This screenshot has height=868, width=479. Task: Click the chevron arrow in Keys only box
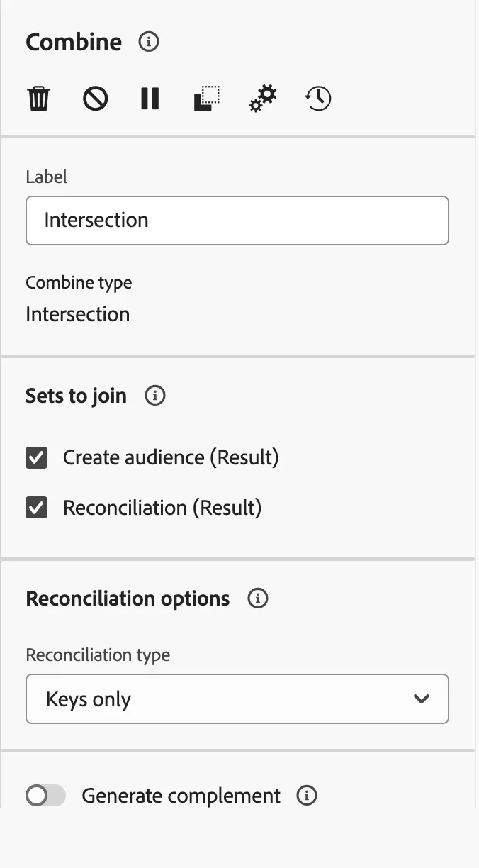click(x=422, y=699)
